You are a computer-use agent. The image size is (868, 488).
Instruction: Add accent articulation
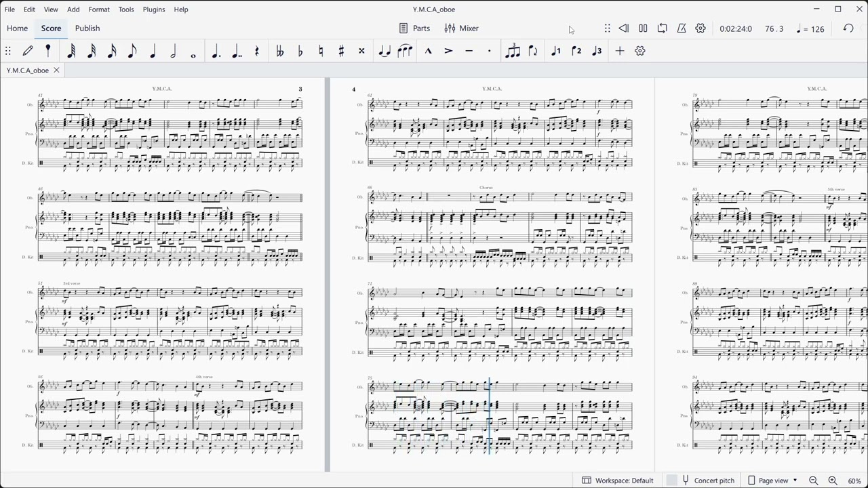point(448,51)
